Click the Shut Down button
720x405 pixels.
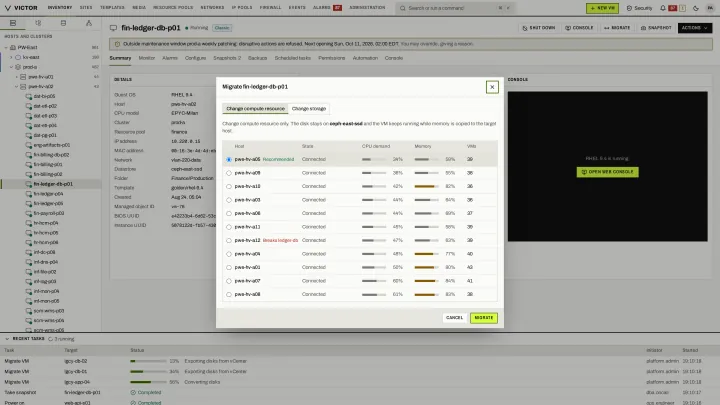[539, 28]
